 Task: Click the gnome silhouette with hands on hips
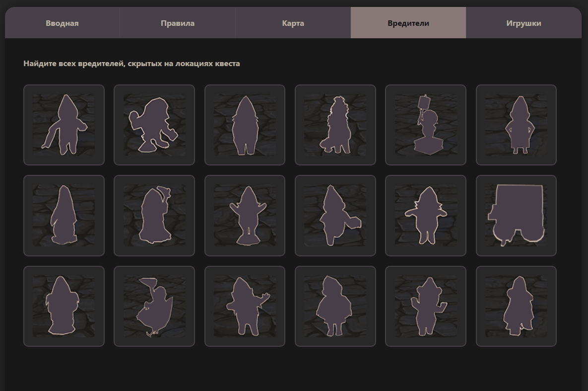516,125
